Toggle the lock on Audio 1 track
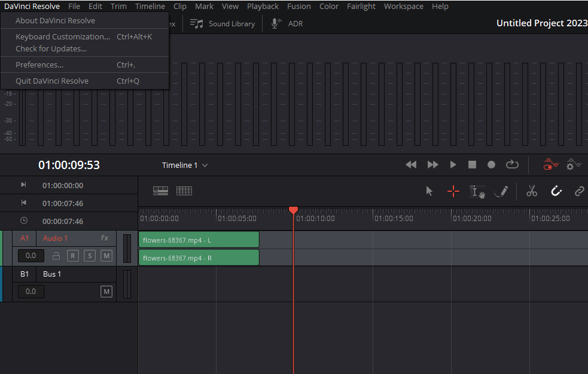 [x=56, y=256]
